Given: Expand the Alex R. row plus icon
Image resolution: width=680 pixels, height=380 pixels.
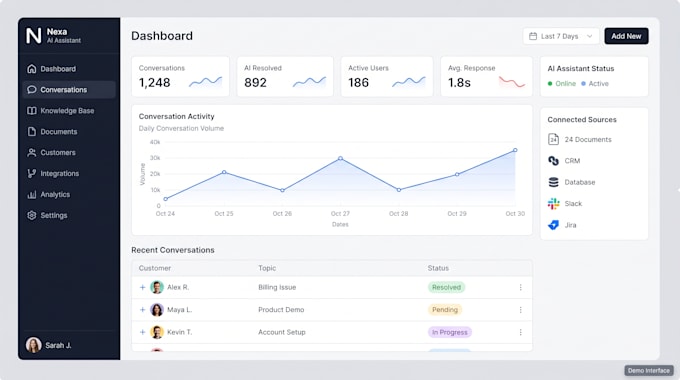Looking at the screenshot, I should tap(142, 287).
